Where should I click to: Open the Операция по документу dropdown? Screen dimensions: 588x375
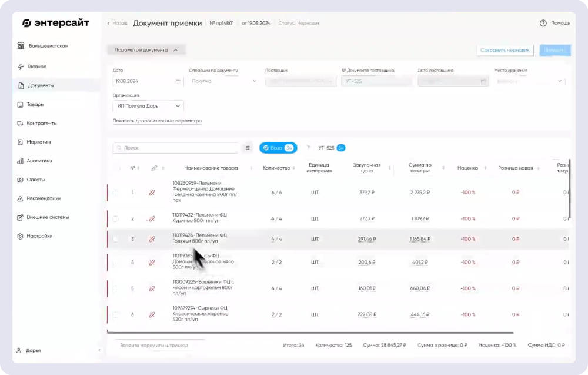pyautogui.click(x=222, y=81)
